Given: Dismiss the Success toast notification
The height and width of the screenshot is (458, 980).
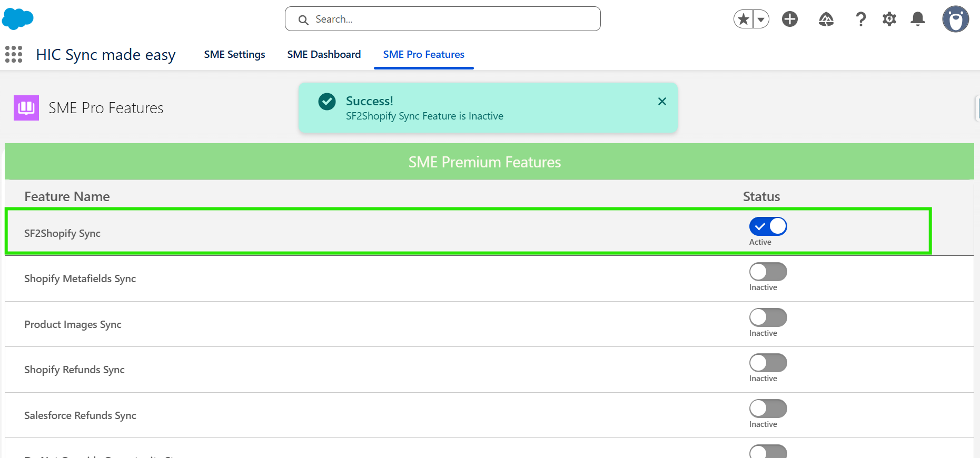Looking at the screenshot, I should pyautogui.click(x=662, y=101).
